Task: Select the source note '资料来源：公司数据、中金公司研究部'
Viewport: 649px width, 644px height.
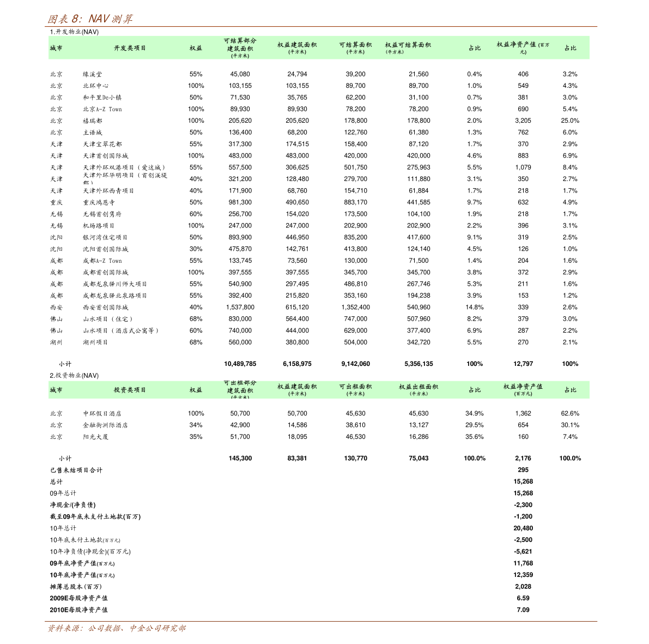Action: tap(117, 628)
